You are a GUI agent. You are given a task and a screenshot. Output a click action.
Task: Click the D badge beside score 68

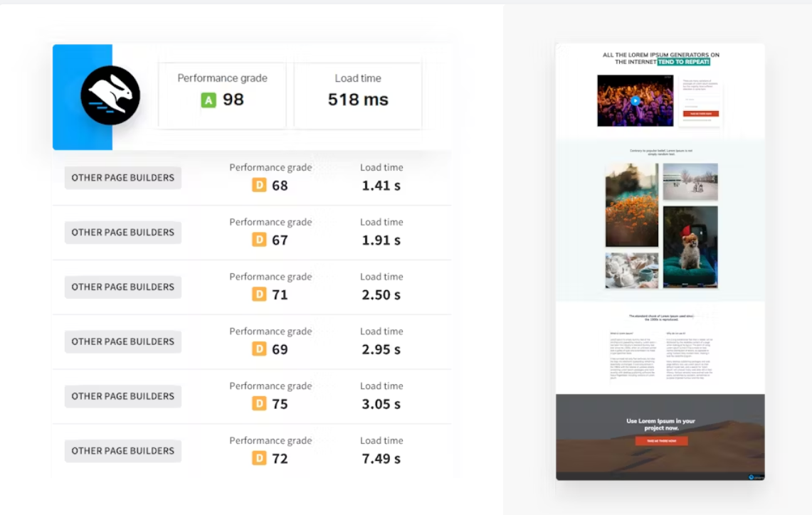[x=259, y=186]
